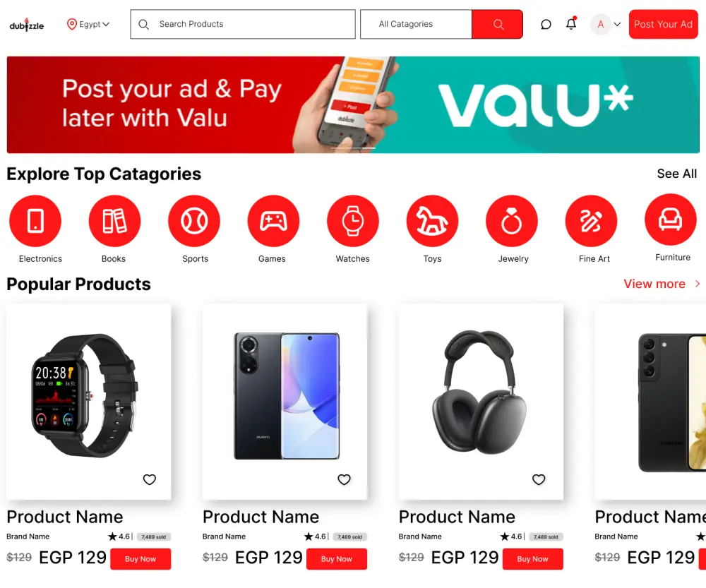Expand the user account avatar menu

(x=606, y=24)
